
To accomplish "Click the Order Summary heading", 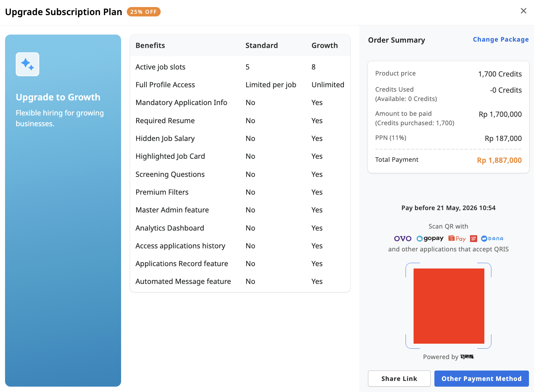I will [396, 40].
